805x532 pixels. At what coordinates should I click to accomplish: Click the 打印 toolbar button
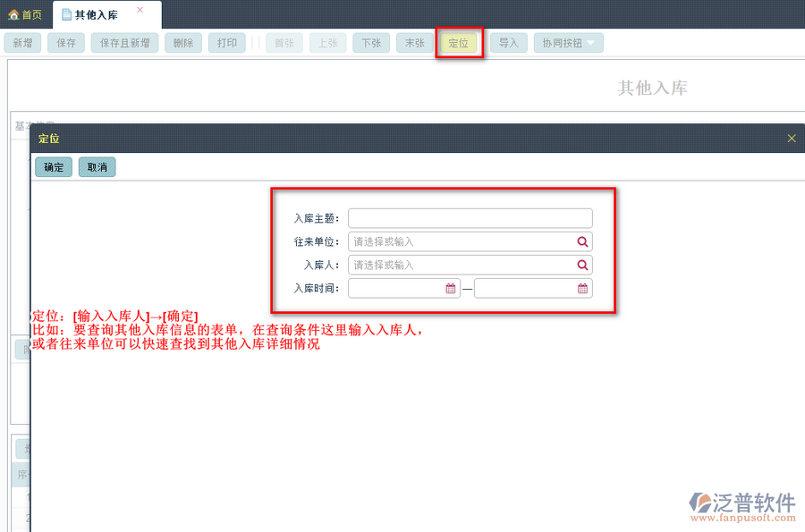click(227, 43)
